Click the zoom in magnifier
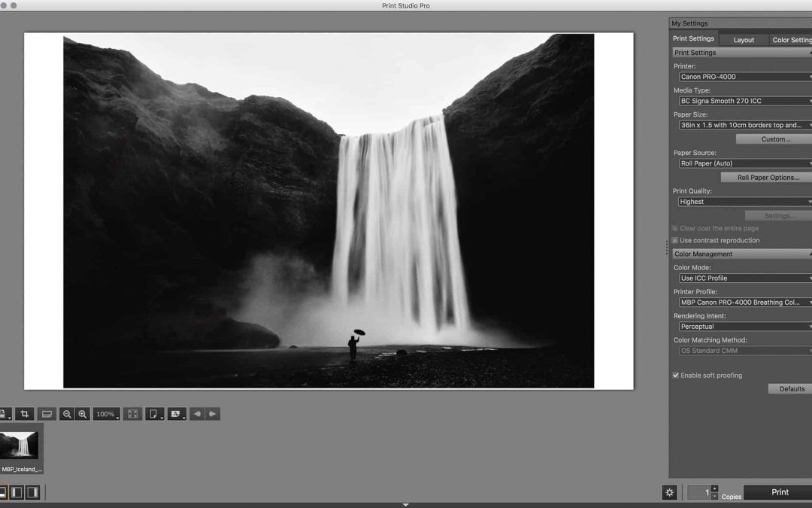The image size is (812, 508). tap(83, 414)
